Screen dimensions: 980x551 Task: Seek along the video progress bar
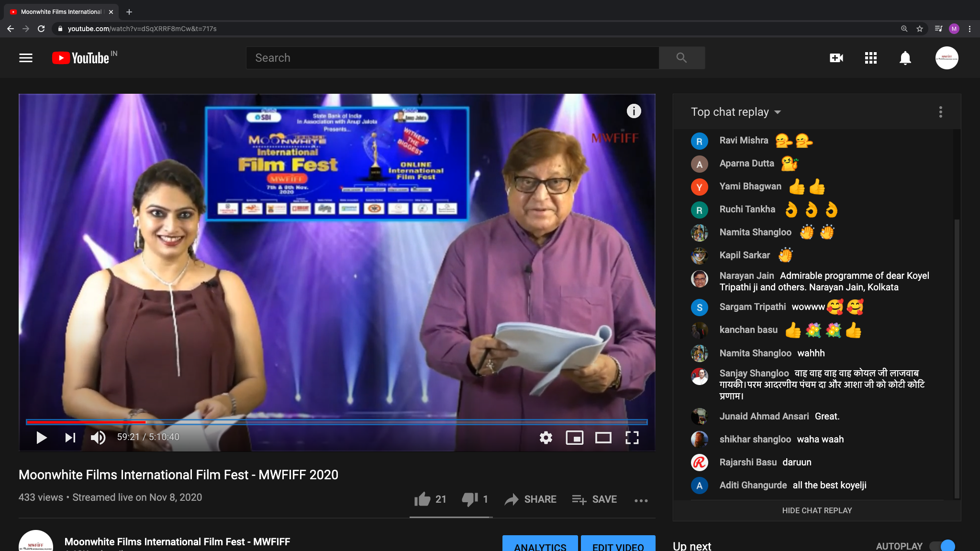tap(336, 422)
